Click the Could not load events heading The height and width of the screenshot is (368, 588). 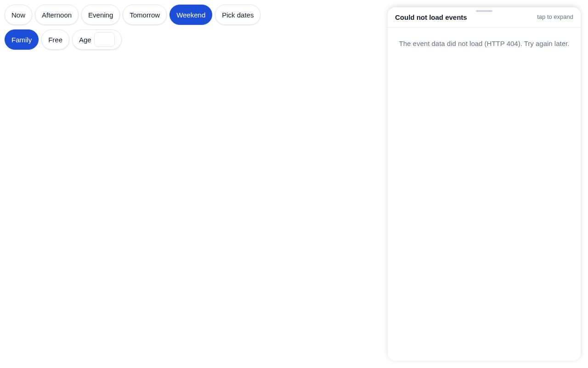[x=431, y=17]
